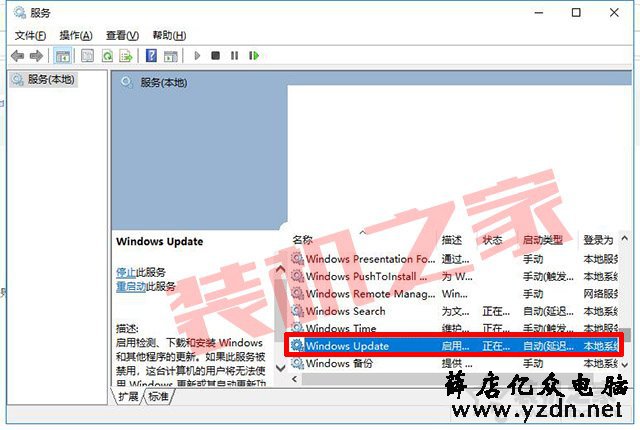Switch to the 标准 tab
This screenshot has height=430, width=640.
click(158, 396)
